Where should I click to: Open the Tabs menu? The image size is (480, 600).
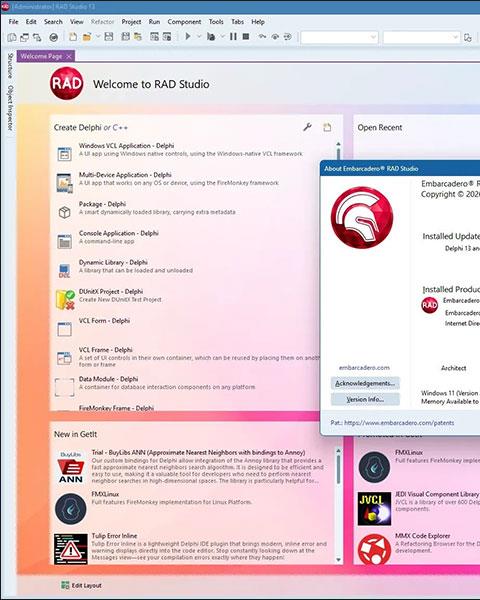coord(237,22)
